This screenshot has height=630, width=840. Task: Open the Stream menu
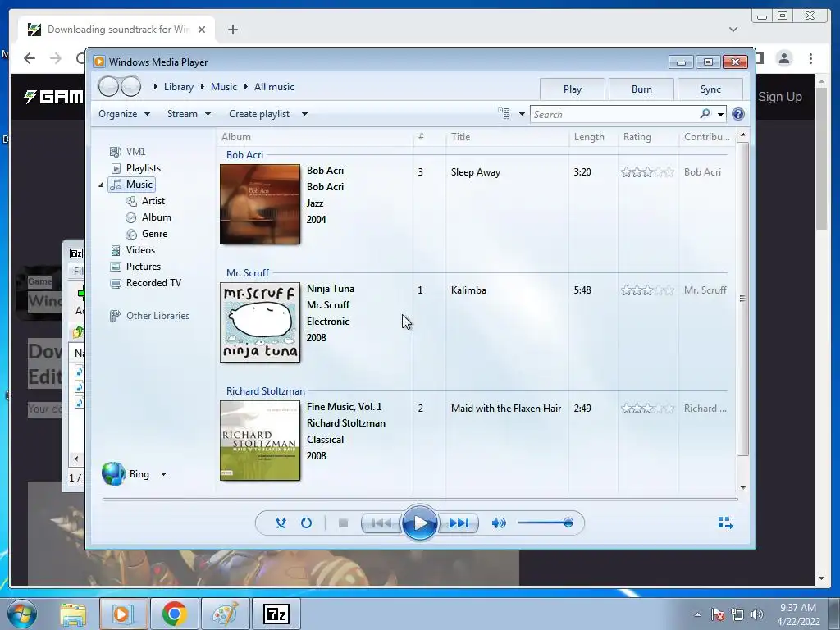[189, 113]
